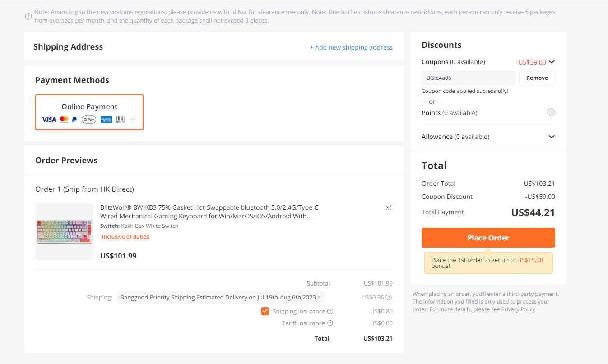Select the PayPal icon
608x364 pixels.
(x=74, y=120)
